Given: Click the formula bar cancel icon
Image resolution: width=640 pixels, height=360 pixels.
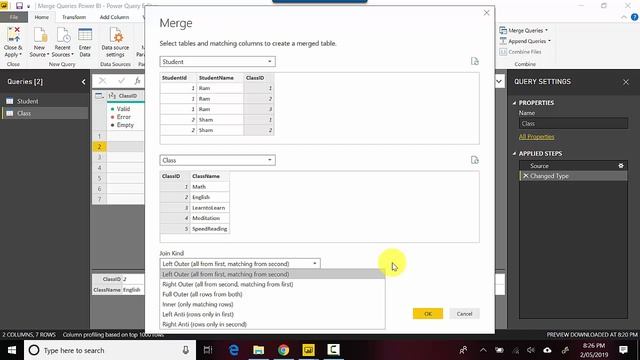Looking at the screenshot, I should pyautogui.click(x=102, y=81).
